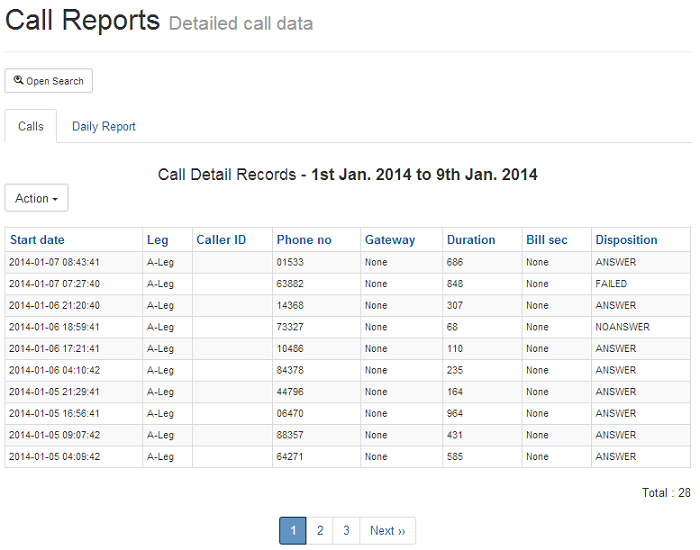Click duration value 68

[x=452, y=327]
